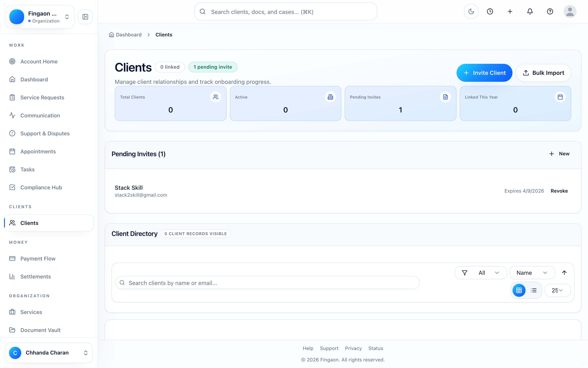Switch to list view
This screenshot has height=368, width=588.
(x=533, y=290)
